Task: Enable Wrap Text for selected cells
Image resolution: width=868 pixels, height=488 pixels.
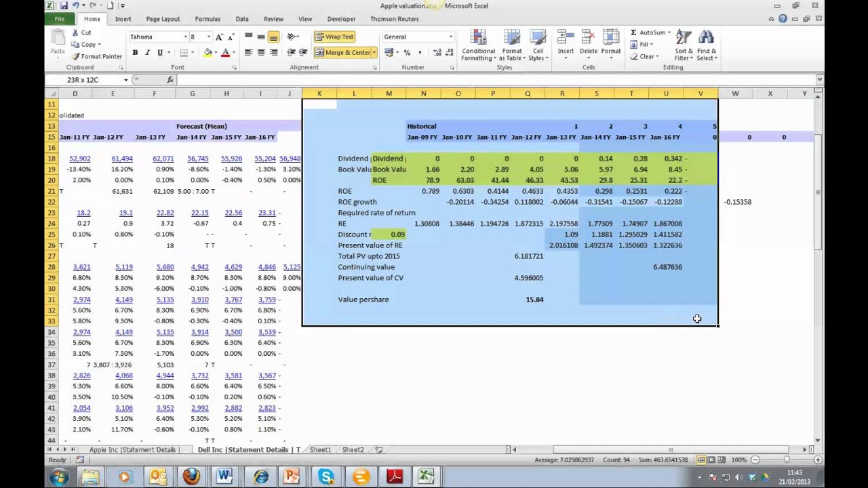Action: tap(334, 37)
